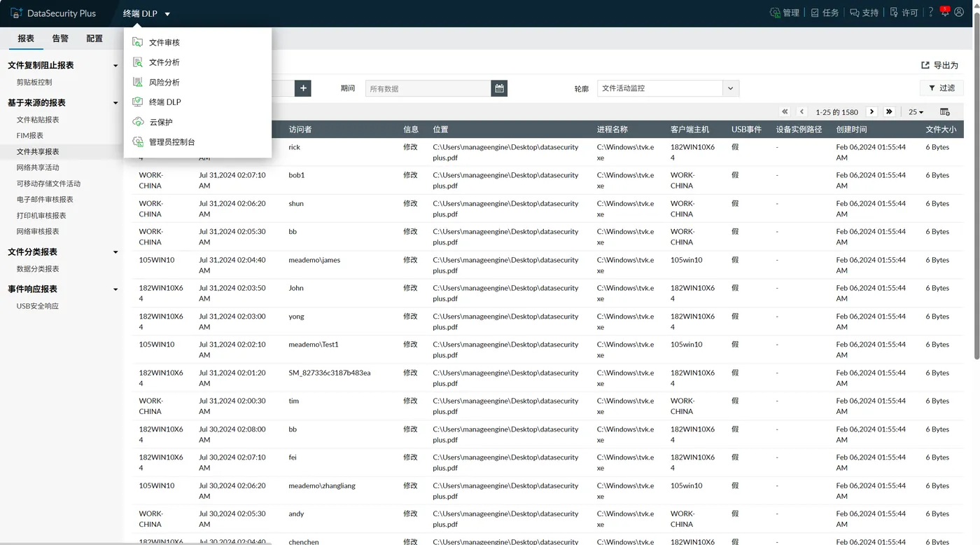This screenshot has width=980, height=545.
Task: Click the notification bell icon
Action: 944,11
